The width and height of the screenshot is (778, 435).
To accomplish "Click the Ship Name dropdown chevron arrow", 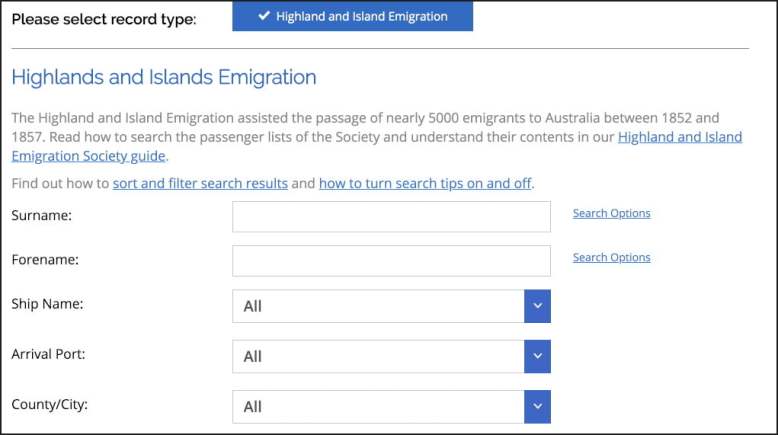I will coord(537,306).
